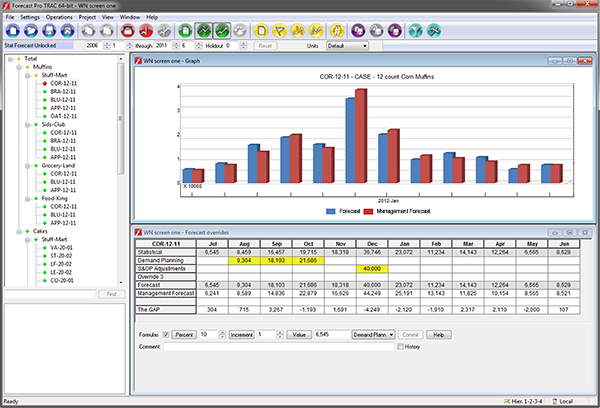
Task: Click the Percent button
Action: 184,335
